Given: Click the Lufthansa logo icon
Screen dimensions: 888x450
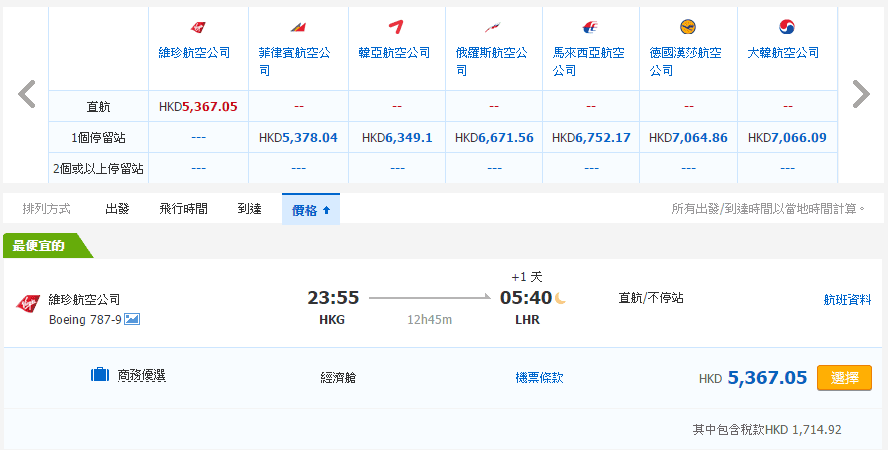Looking at the screenshot, I should (x=687, y=27).
